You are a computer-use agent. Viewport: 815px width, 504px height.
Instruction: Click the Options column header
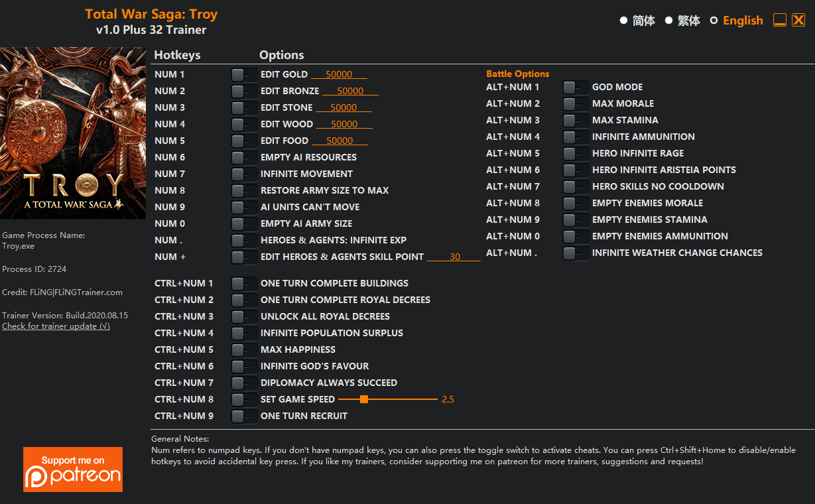(x=282, y=55)
